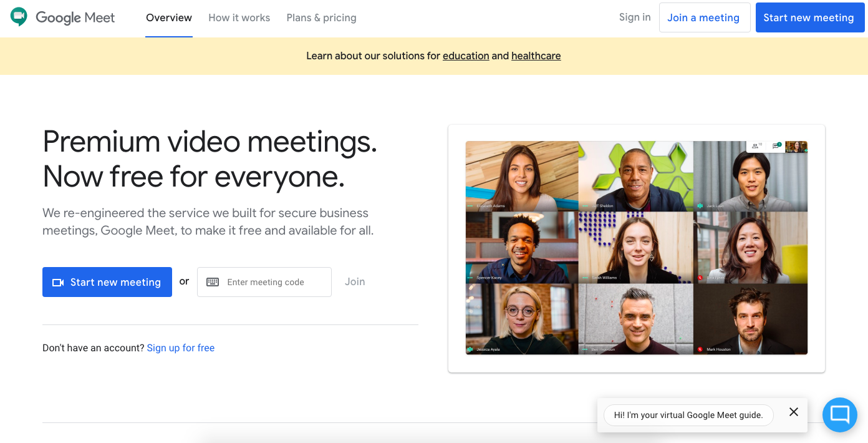This screenshot has width=868, height=443.
Task: Click the chat icon in meeting image
Action: click(x=776, y=145)
